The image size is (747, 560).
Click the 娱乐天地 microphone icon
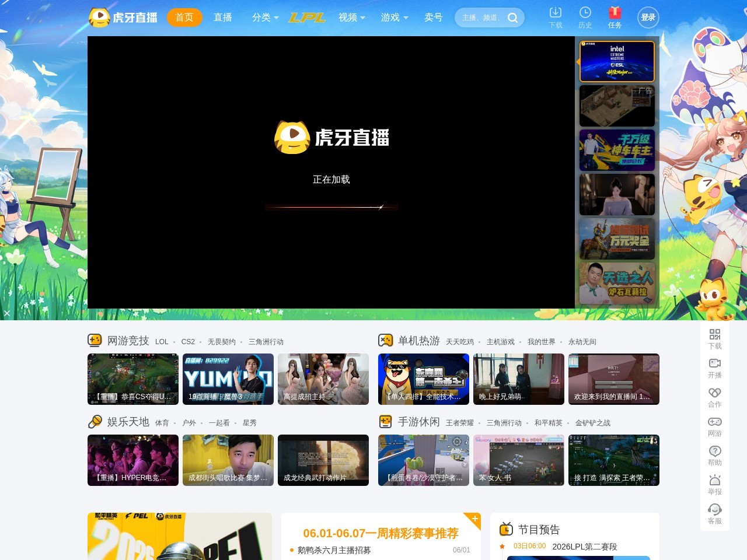(95, 422)
